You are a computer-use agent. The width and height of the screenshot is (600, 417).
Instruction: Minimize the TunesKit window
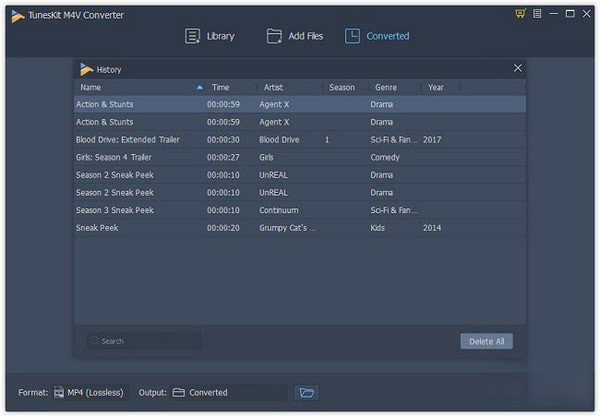coord(554,14)
